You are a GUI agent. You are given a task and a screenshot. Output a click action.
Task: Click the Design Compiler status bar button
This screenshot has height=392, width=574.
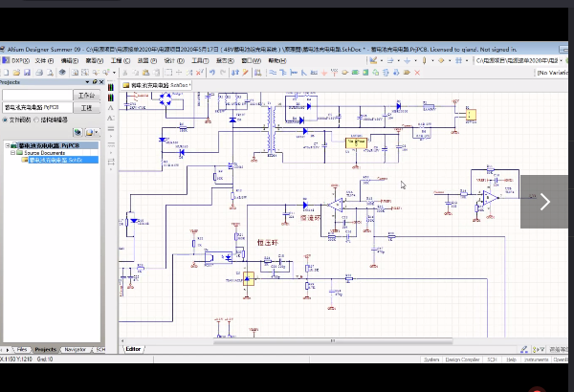[x=462, y=359]
